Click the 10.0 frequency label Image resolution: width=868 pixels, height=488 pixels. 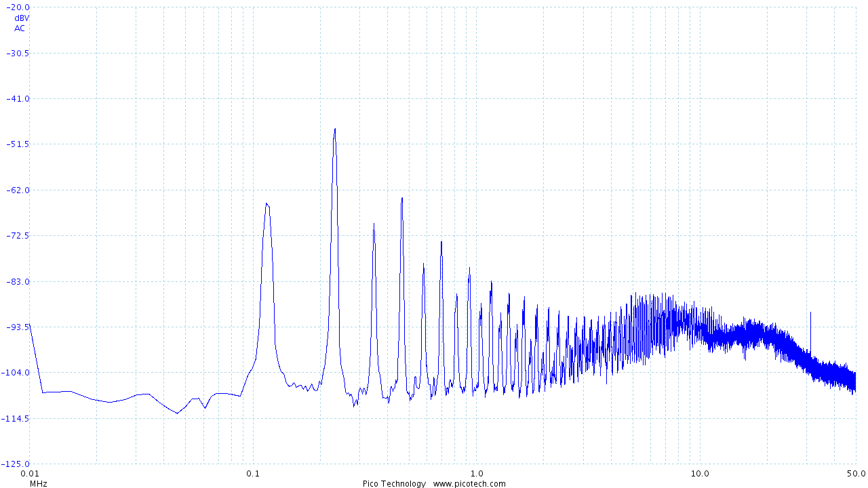700,472
